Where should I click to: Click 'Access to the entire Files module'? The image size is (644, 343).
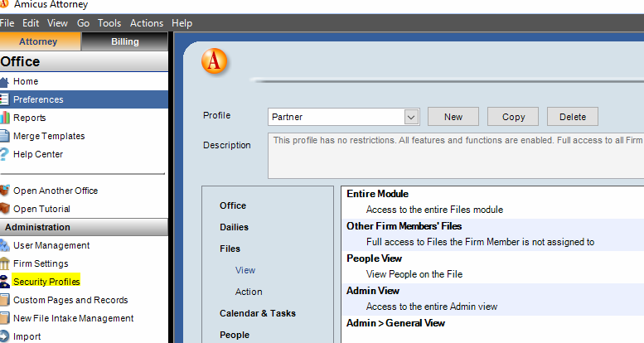[434, 210]
